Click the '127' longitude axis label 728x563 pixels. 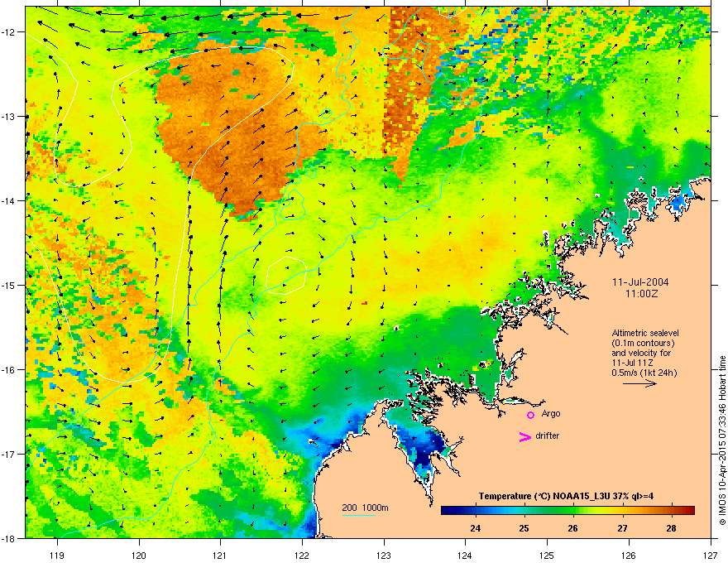711,555
